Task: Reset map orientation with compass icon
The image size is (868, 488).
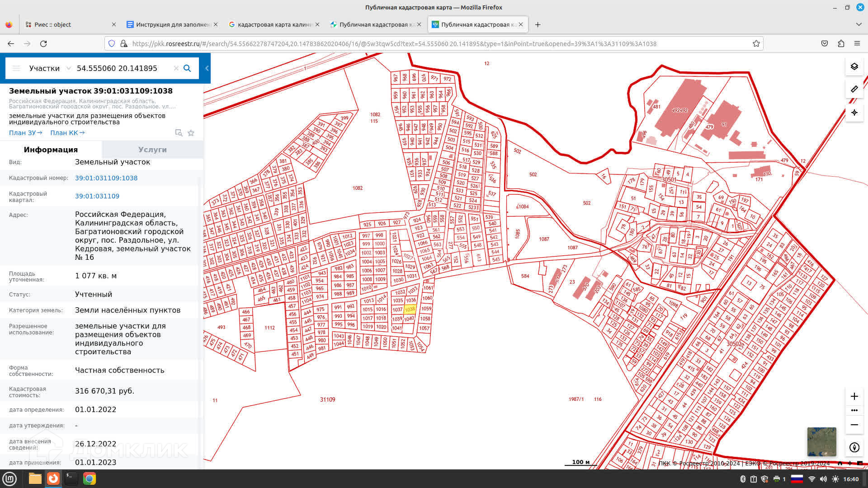Action: (854, 447)
